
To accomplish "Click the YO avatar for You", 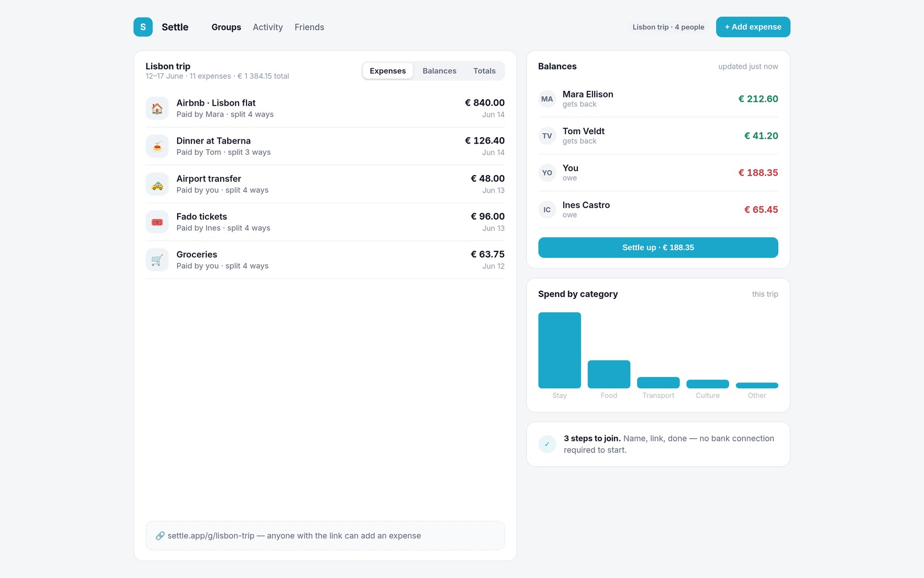I will [547, 173].
